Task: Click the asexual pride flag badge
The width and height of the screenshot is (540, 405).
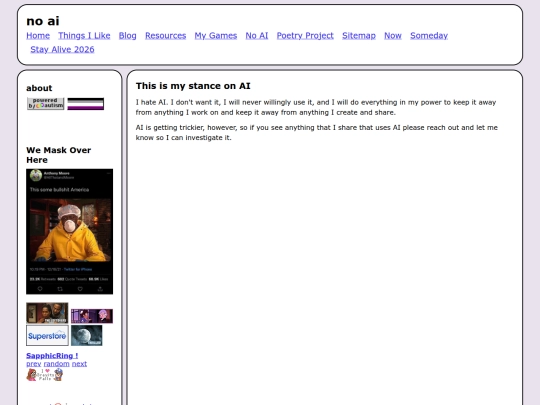Action: point(86,104)
